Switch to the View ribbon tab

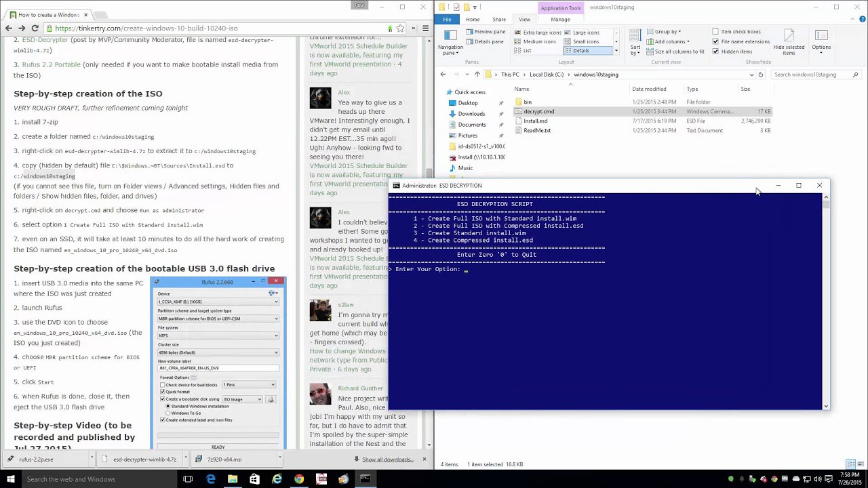point(525,19)
